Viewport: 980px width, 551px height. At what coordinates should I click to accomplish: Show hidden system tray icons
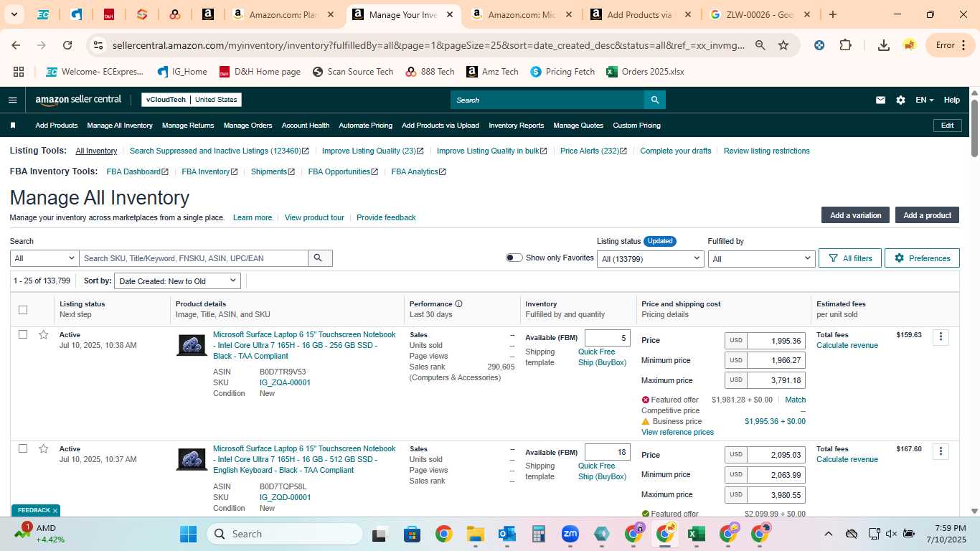828,534
